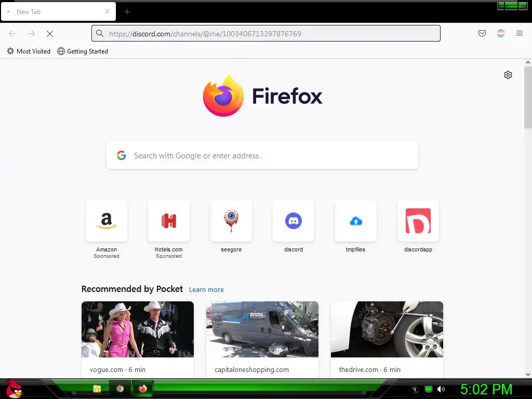
Task: Open Most Visited bookmarks folder
Action: coord(29,51)
